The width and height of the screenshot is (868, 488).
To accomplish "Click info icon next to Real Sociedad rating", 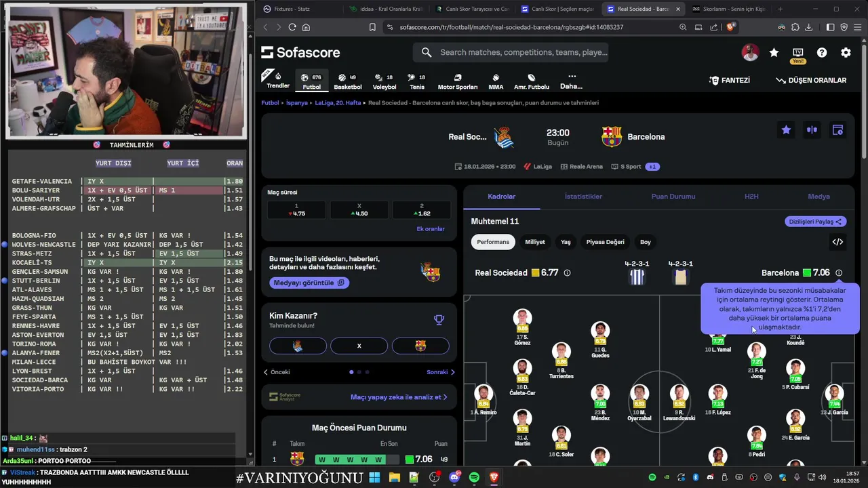I will click(568, 273).
